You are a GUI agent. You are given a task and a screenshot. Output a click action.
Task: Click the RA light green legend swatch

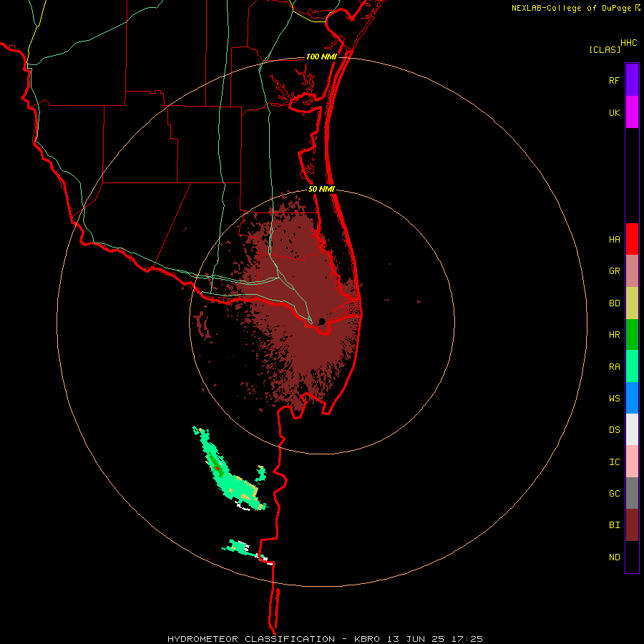point(632,366)
